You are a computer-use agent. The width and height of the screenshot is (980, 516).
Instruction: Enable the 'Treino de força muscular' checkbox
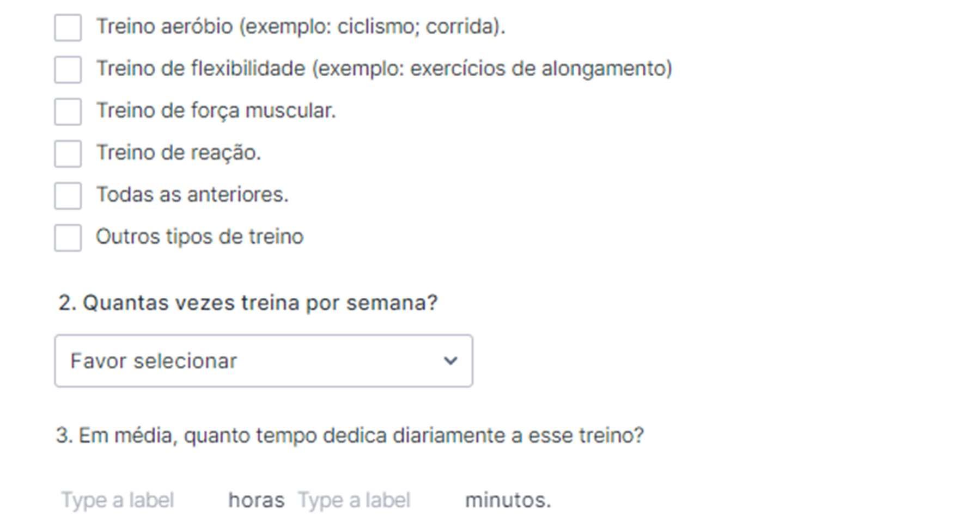[68, 112]
